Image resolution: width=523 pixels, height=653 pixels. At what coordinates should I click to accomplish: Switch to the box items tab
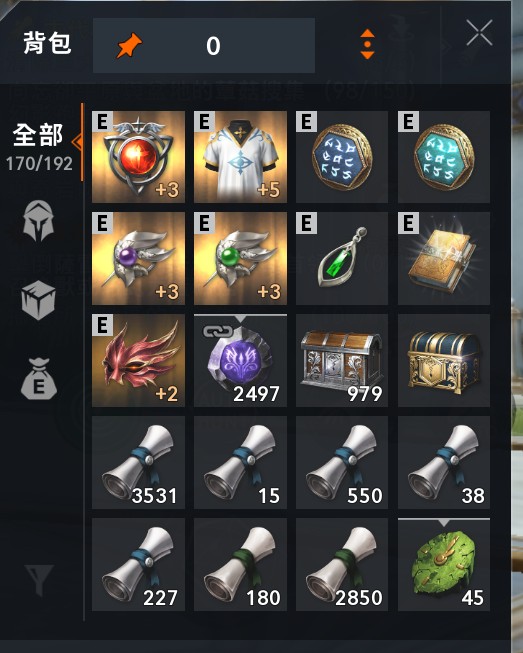pos(38,300)
